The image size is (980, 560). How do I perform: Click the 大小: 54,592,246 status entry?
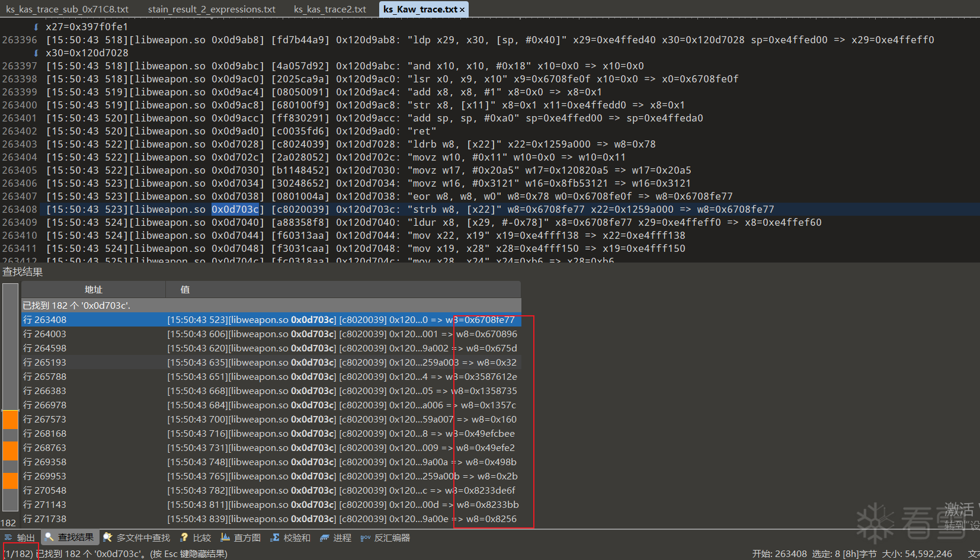click(x=917, y=553)
